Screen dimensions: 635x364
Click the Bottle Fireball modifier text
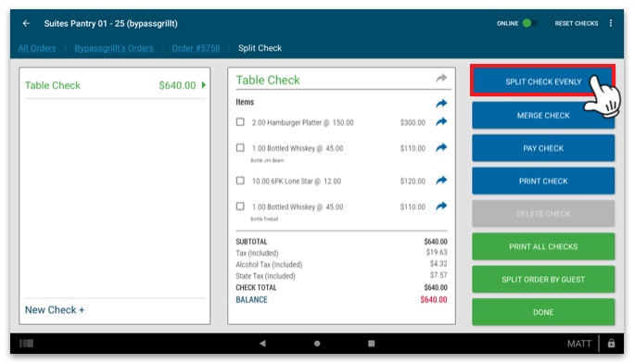pos(264,219)
